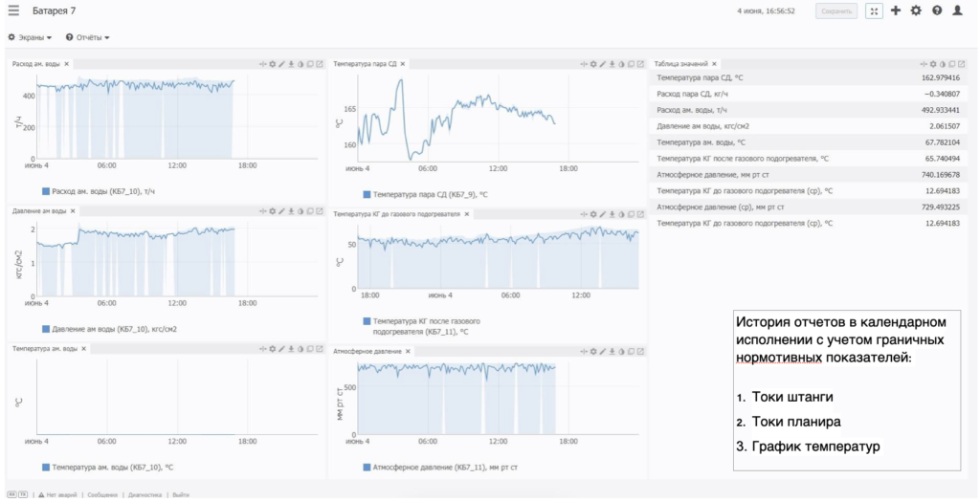Toggle legend series Расход ам. воды (КБ7_10)

(99, 191)
